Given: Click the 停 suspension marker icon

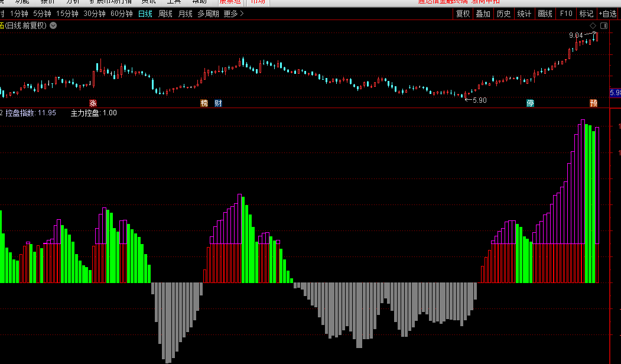Looking at the screenshot, I should [x=531, y=103].
